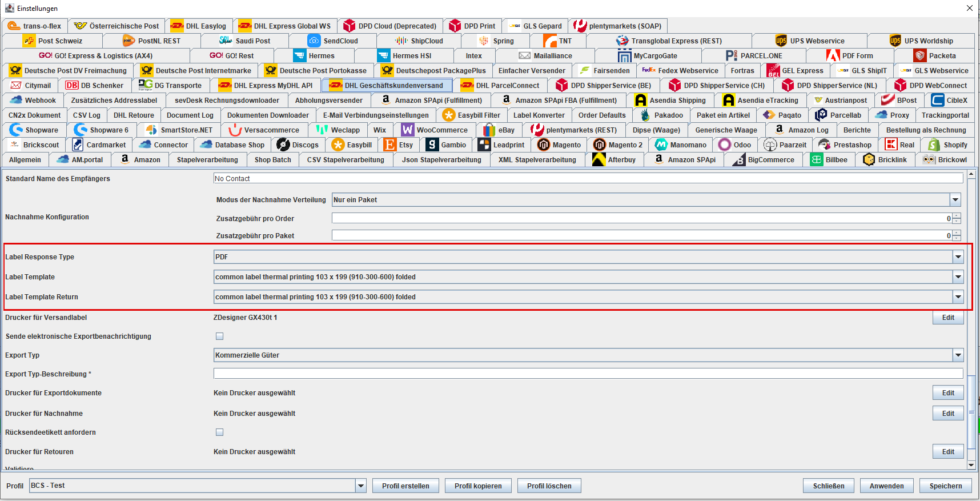Click the UPS Webservice shield icon
This screenshot has width=980, height=501.
781,41
